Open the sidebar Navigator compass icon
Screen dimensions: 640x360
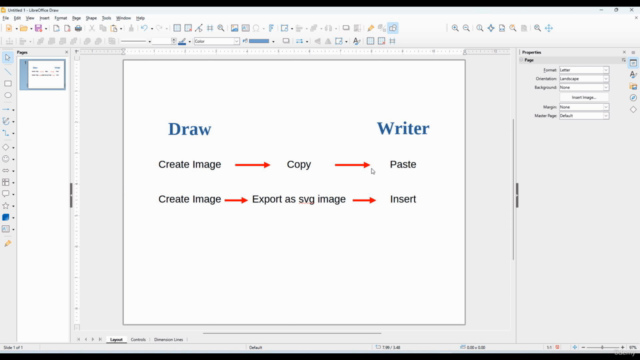coord(633,98)
